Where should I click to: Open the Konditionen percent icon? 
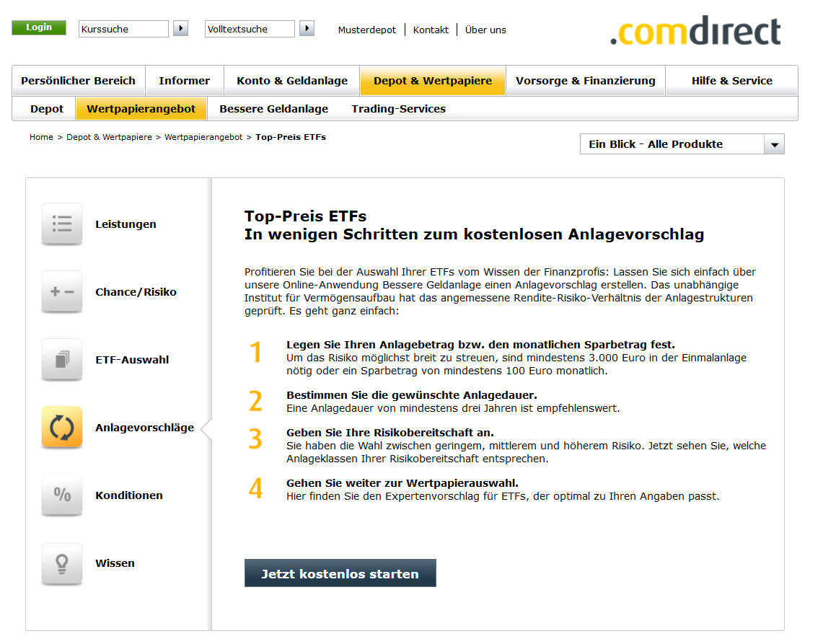pyautogui.click(x=62, y=495)
